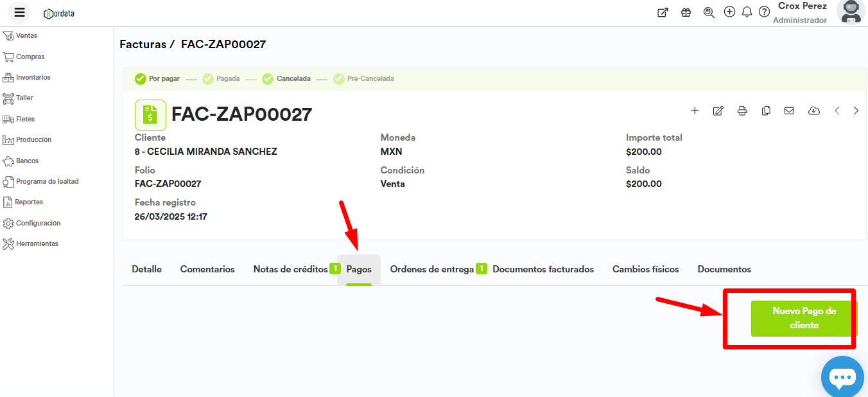The image size is (868, 397).
Task: Go to the next invoice arrow
Action: tap(856, 110)
